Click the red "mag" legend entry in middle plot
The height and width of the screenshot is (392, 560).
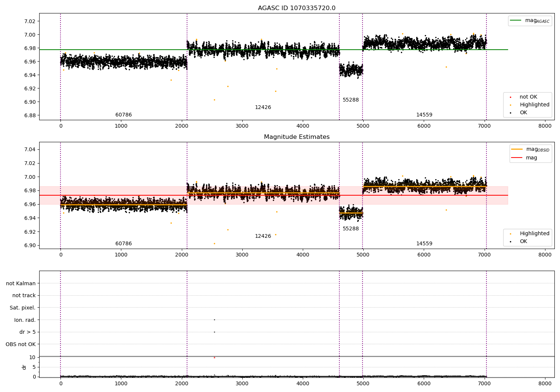[525, 158]
